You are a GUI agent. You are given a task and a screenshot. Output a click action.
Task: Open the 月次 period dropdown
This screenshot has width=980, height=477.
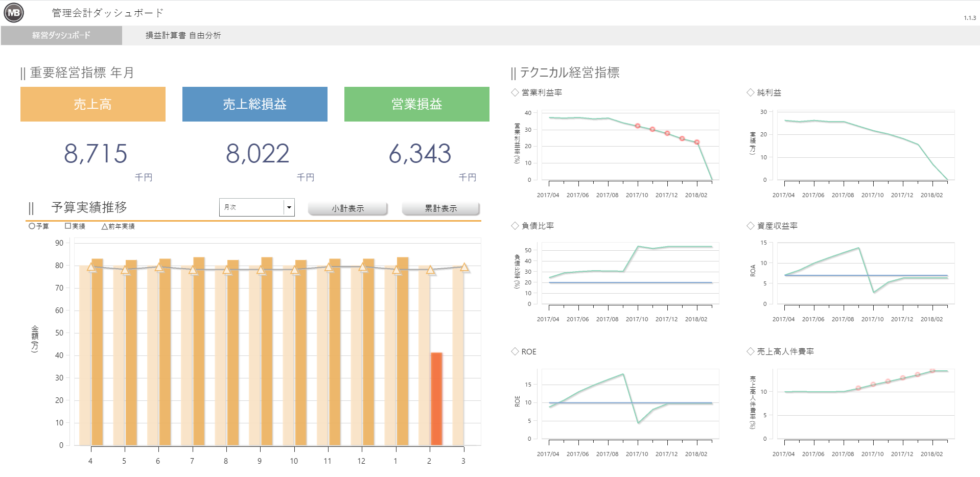289,207
